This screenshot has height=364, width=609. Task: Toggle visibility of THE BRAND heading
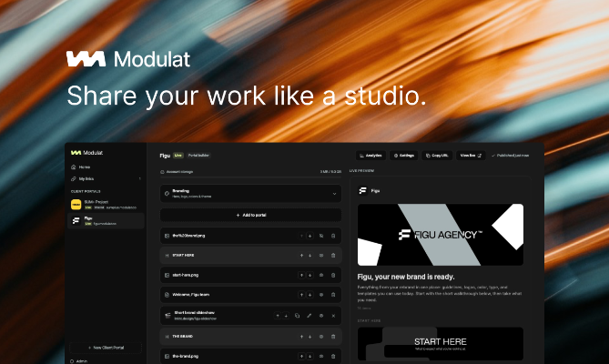321,337
